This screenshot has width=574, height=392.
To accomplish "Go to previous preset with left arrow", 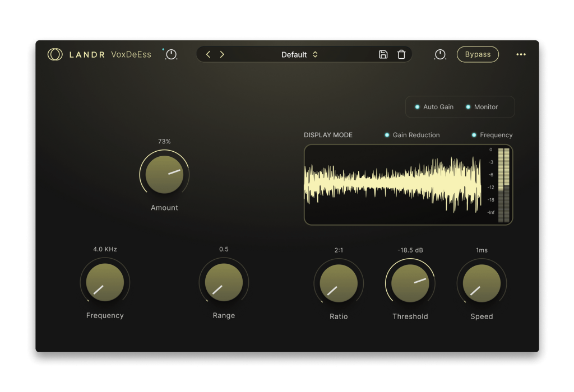I will click(209, 54).
